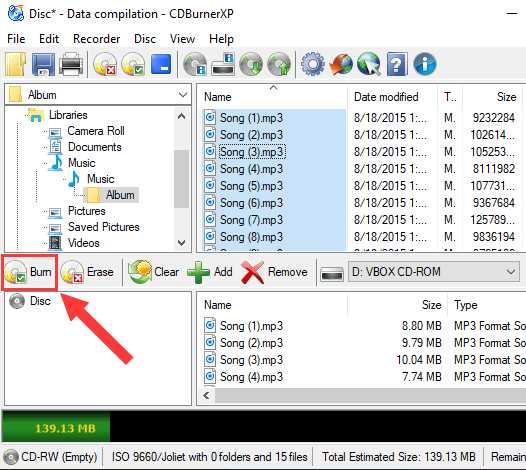Open the View menu

pos(182,39)
